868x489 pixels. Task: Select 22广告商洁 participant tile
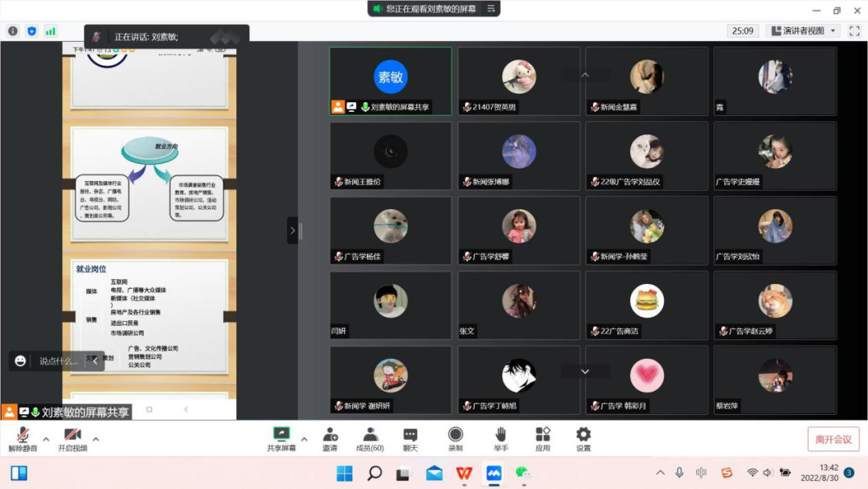[646, 305]
